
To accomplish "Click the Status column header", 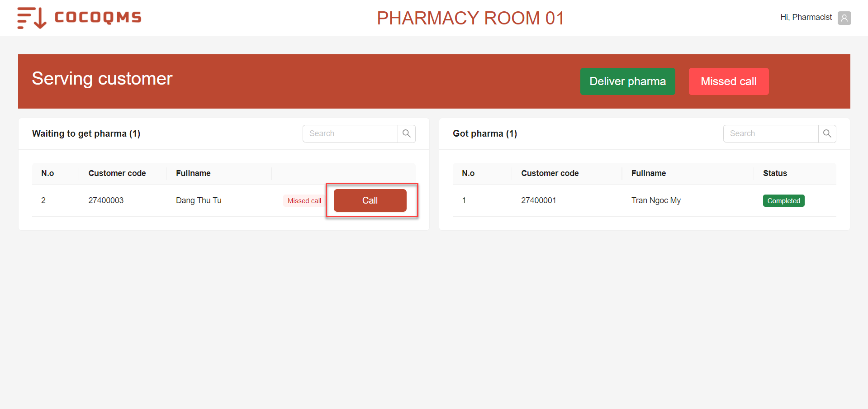I will [775, 173].
